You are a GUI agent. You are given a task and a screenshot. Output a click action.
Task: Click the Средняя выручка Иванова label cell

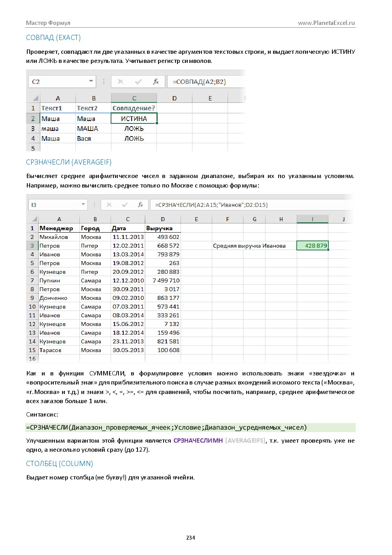(x=249, y=246)
